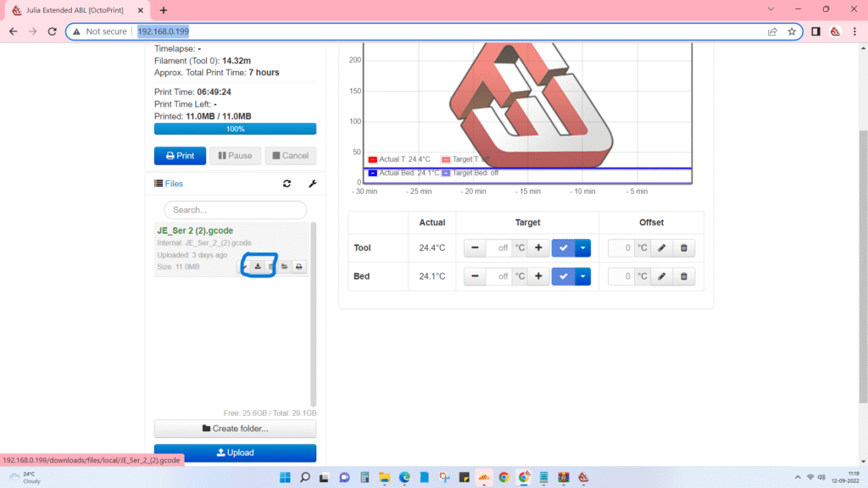The height and width of the screenshot is (488, 868).
Task: Expand Tool temperature preset dropdown
Action: pos(582,248)
